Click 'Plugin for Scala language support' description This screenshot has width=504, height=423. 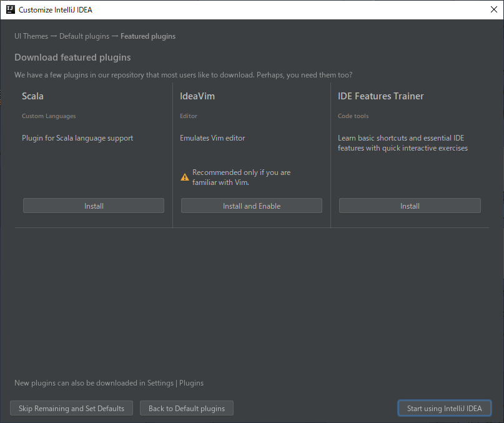coord(77,138)
